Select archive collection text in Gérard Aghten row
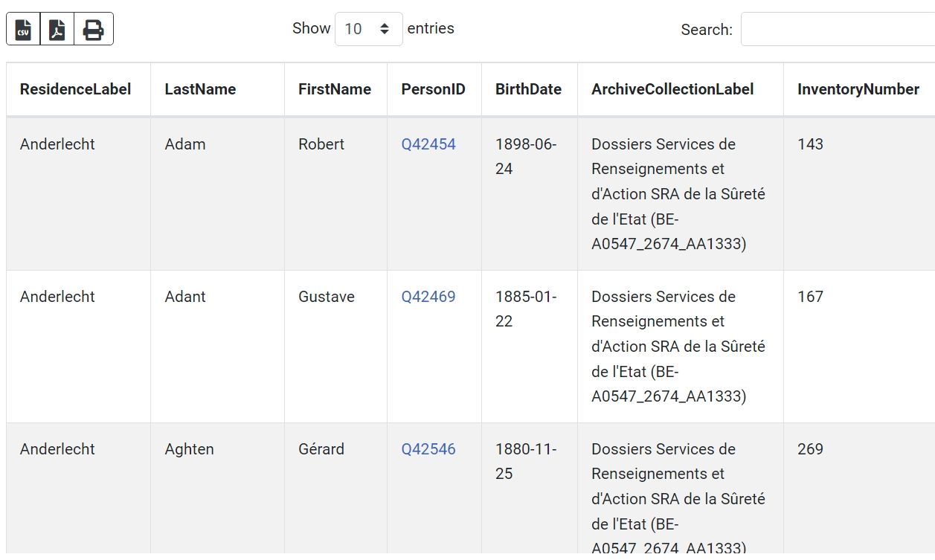 tap(678, 498)
